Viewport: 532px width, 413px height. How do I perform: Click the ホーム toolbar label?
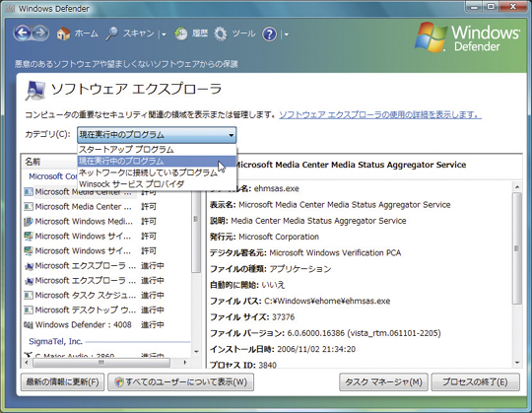click(86, 34)
